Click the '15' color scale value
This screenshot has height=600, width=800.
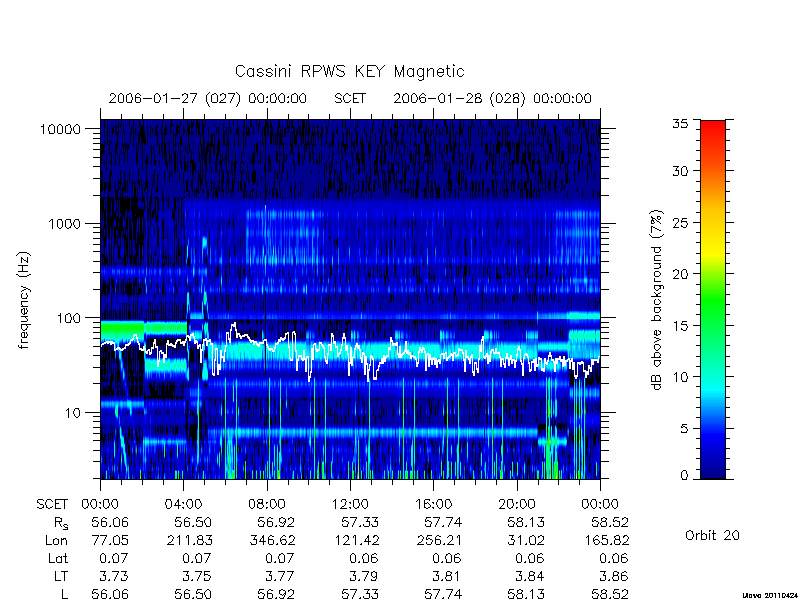tap(680, 326)
